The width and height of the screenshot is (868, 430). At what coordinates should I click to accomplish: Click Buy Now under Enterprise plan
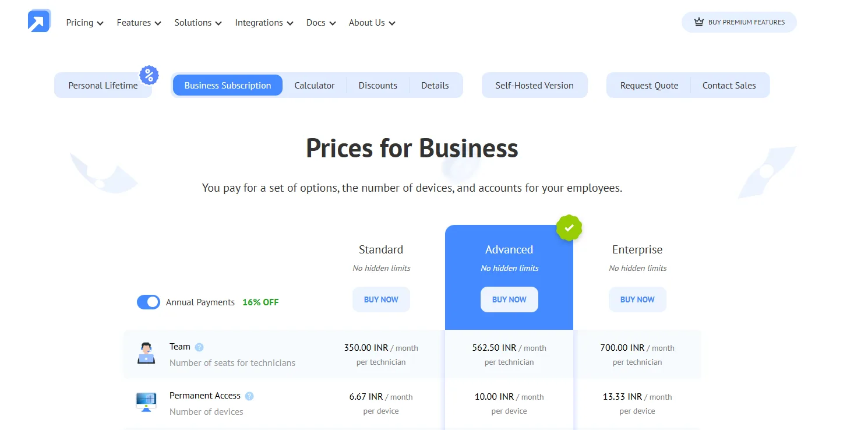[637, 299]
